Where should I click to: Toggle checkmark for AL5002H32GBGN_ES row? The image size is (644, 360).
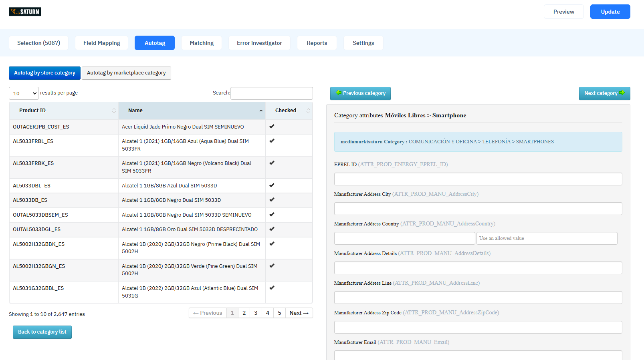tap(272, 266)
